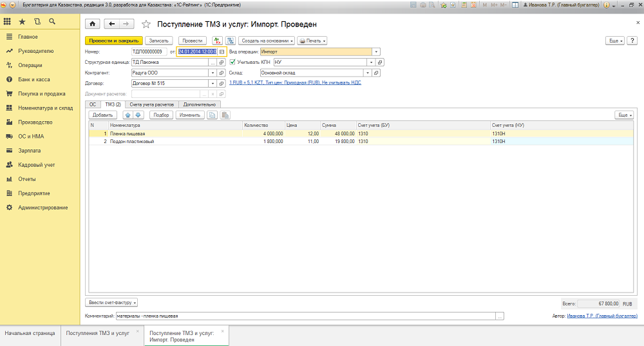Toggle Учитывать КПН checkbox
The image size is (644, 346).
click(232, 62)
